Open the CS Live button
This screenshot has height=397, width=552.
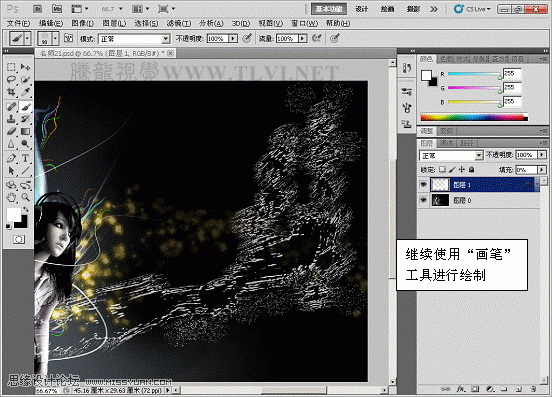point(472,9)
